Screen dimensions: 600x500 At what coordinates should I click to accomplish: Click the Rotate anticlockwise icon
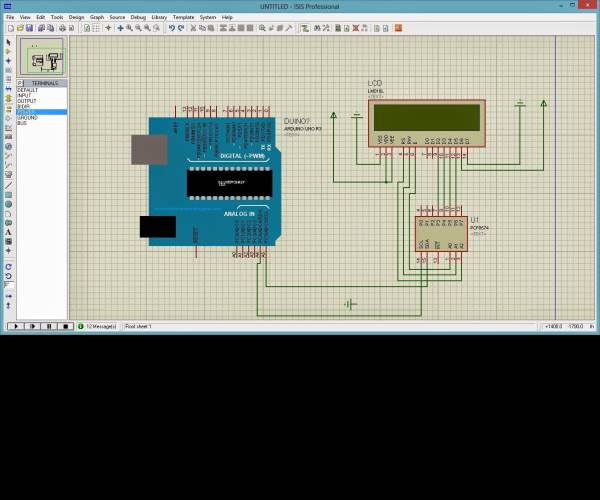tap(8, 276)
